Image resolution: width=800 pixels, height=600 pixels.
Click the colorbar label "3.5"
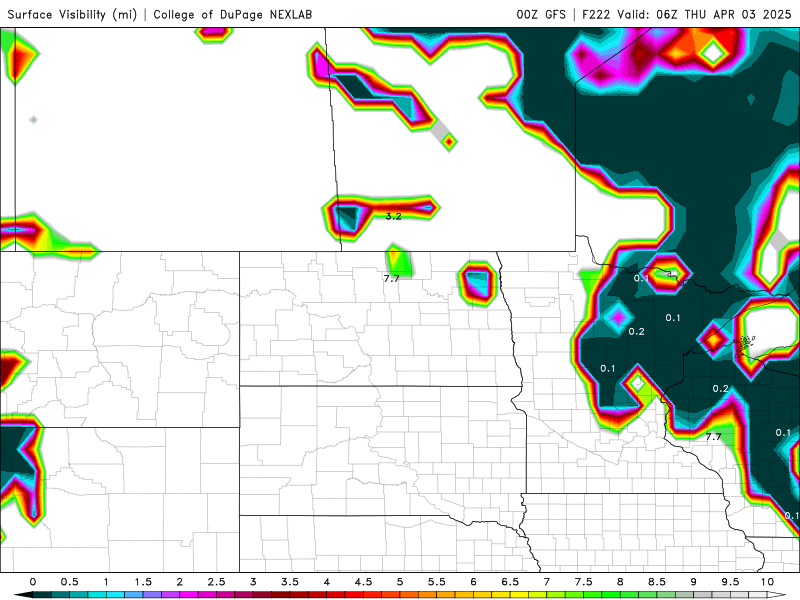(290, 582)
